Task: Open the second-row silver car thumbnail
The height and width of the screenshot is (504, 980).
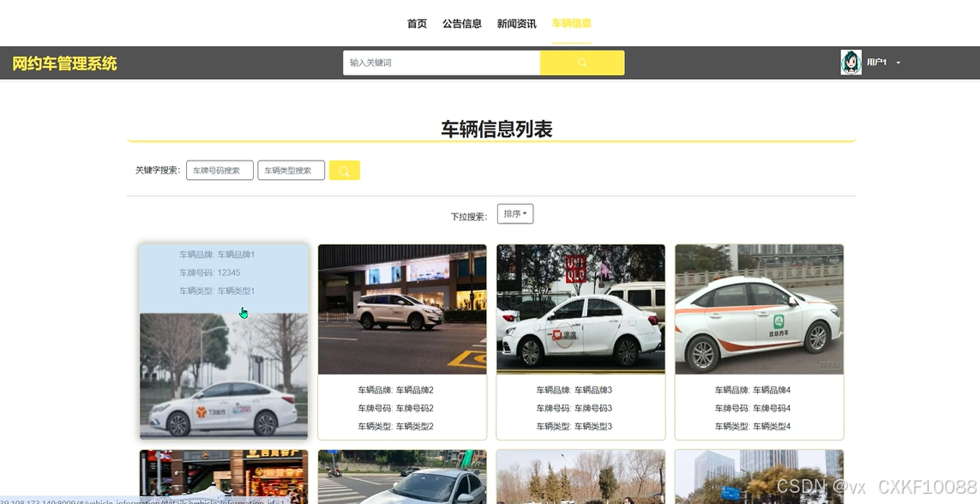Action: (402, 477)
